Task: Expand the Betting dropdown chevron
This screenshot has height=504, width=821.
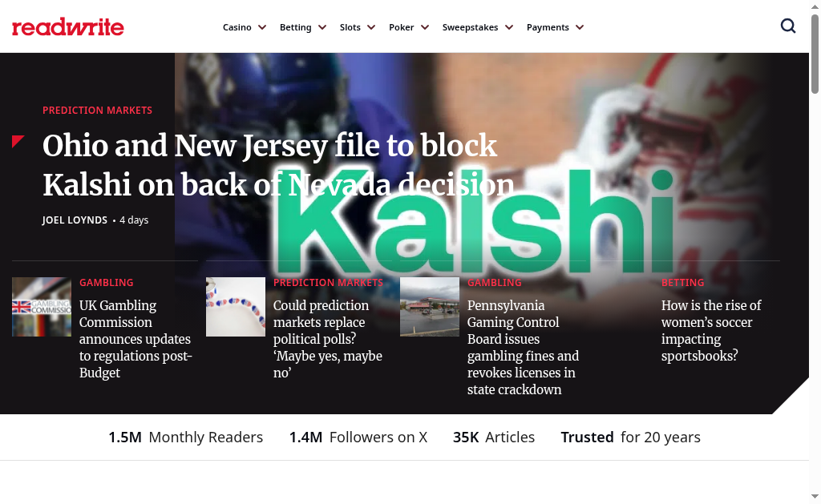Action: point(322,27)
